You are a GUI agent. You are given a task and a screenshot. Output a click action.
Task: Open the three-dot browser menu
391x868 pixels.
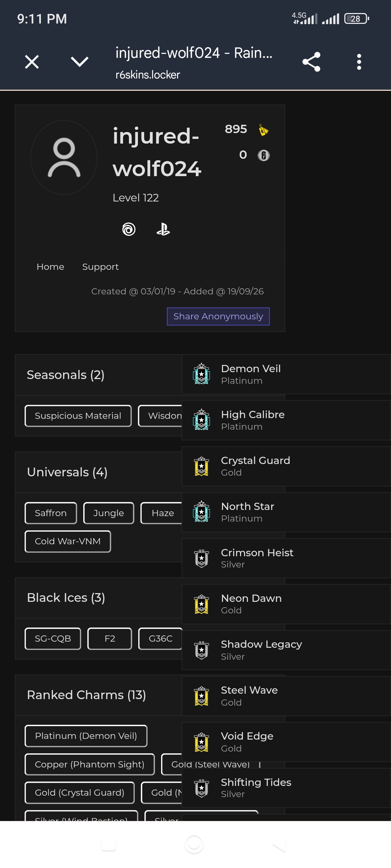pyautogui.click(x=359, y=62)
